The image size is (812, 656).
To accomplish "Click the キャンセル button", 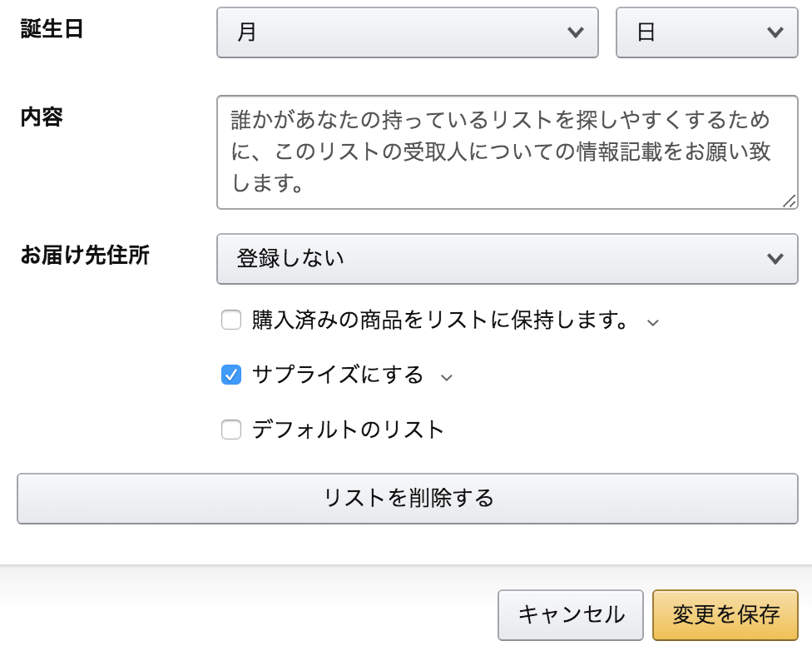I will [x=571, y=615].
